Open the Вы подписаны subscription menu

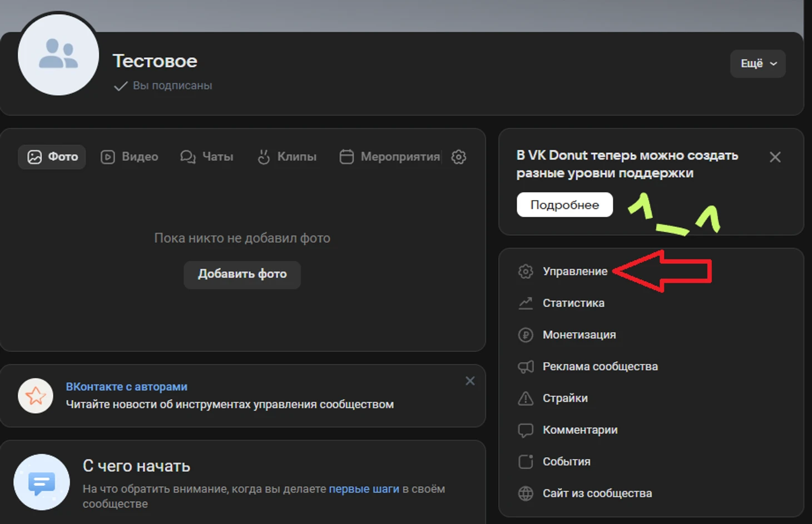[164, 86]
